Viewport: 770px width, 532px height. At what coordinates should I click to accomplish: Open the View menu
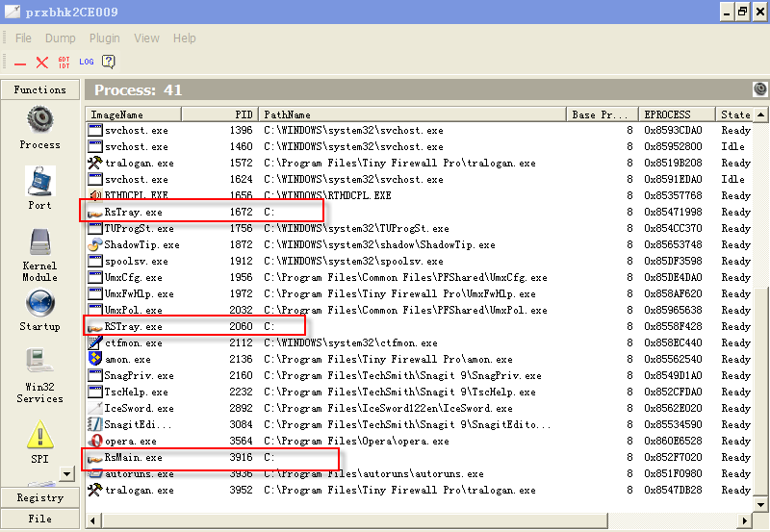point(146,38)
